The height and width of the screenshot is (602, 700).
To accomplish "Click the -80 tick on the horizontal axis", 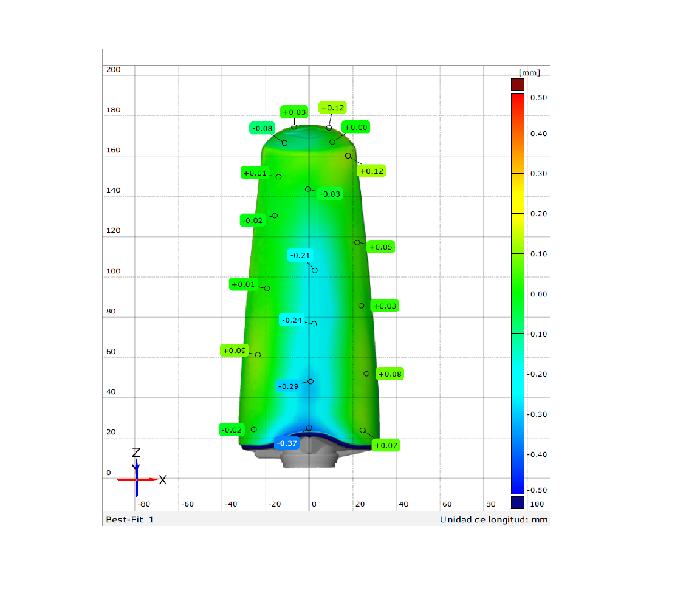I will coord(144,504).
